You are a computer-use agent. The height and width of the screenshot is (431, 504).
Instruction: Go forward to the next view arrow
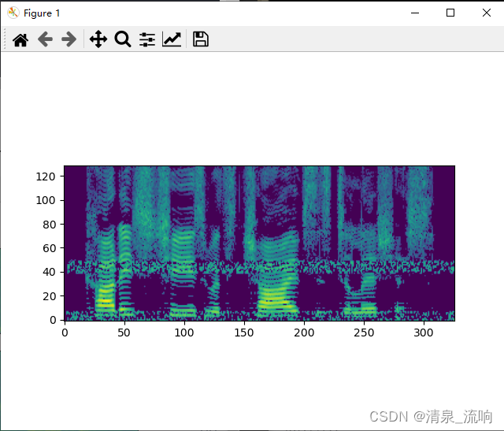(69, 39)
